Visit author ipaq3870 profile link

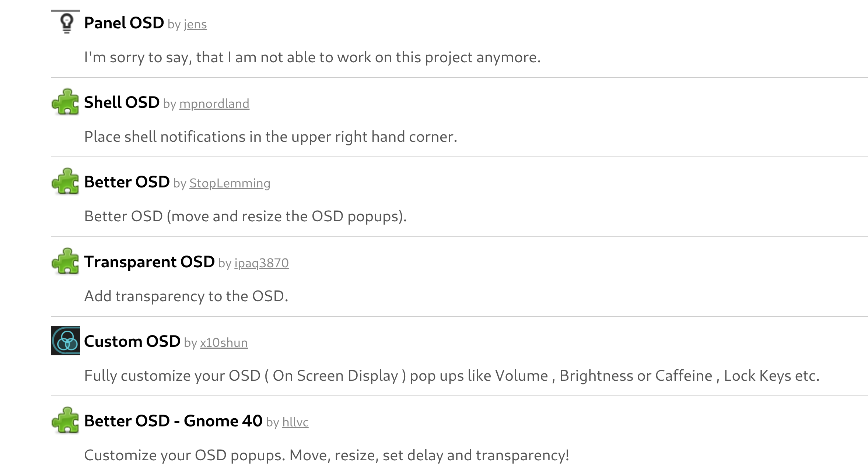pos(262,263)
